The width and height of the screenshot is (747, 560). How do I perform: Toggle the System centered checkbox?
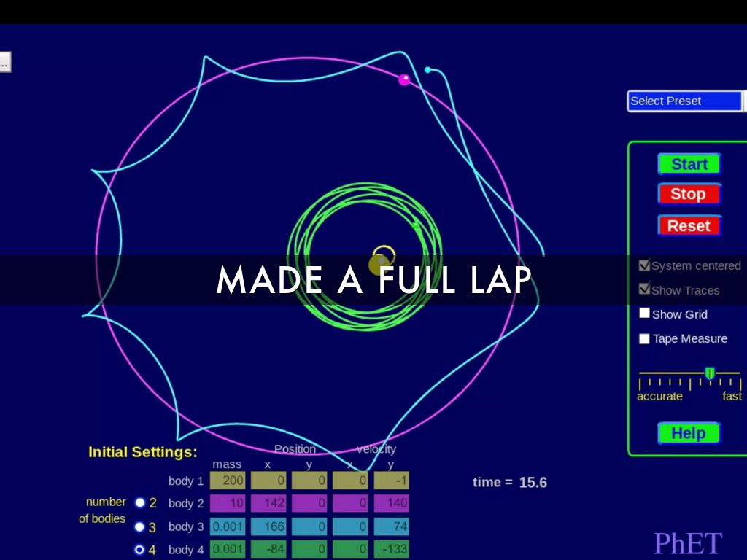point(645,265)
